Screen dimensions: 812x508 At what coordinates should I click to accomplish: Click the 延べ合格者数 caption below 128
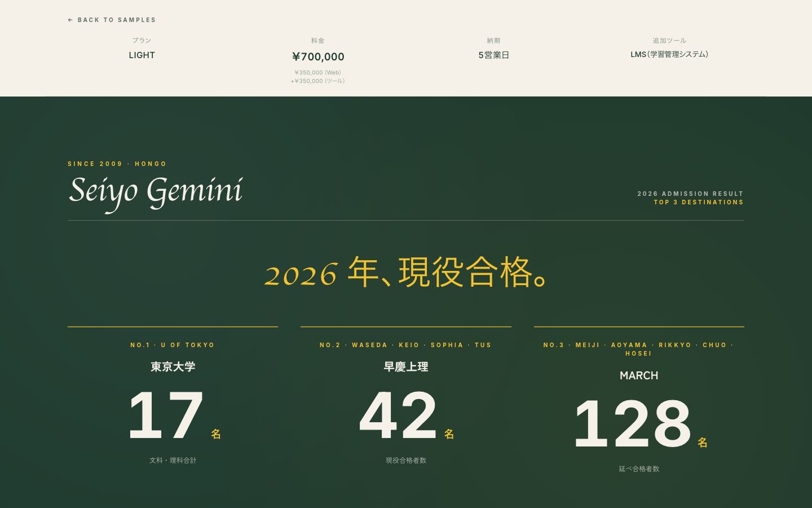click(x=639, y=468)
